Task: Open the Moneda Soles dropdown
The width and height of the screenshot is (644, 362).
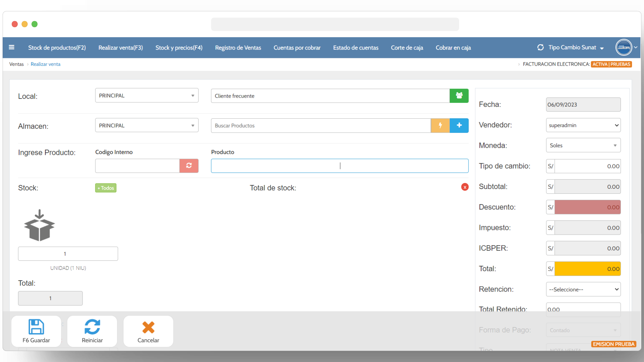Action: (x=583, y=145)
